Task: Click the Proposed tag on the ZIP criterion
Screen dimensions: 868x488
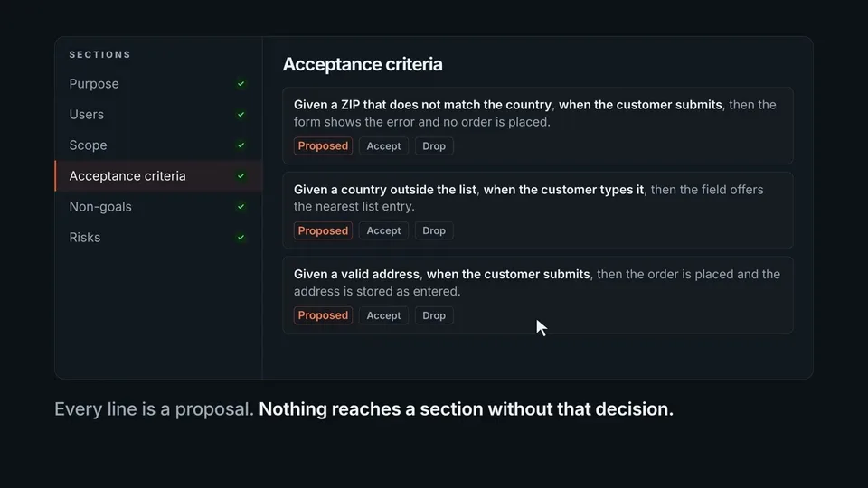Action: point(323,146)
